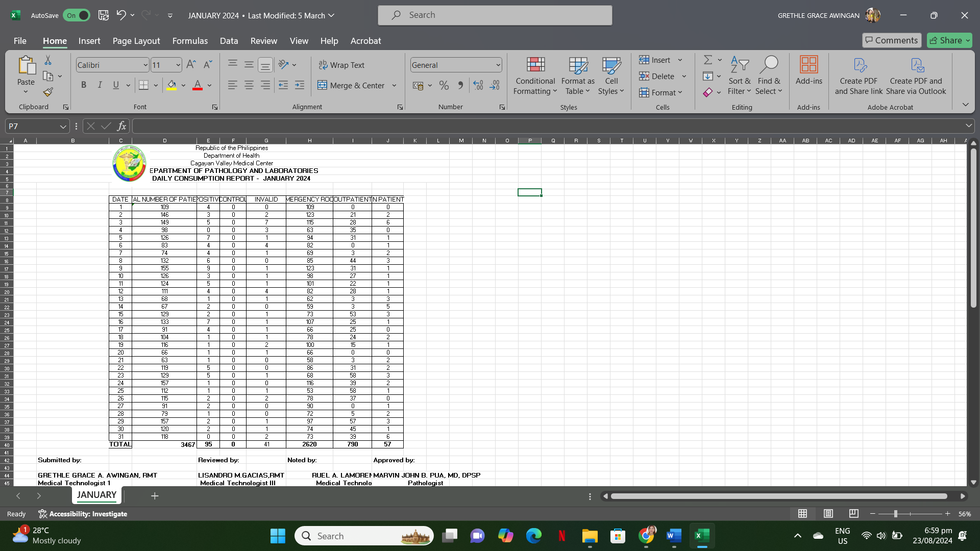980x551 pixels.
Task: Toggle the AutoSave switch
Action: [77, 15]
